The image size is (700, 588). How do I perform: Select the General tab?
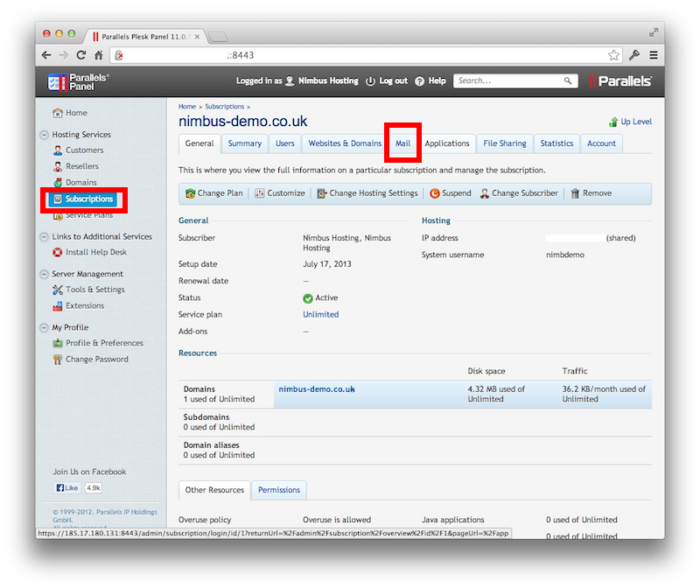pos(199,143)
